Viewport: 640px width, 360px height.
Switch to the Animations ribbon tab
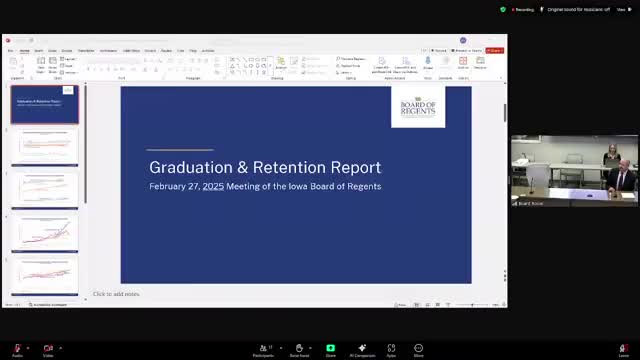[x=109, y=51]
